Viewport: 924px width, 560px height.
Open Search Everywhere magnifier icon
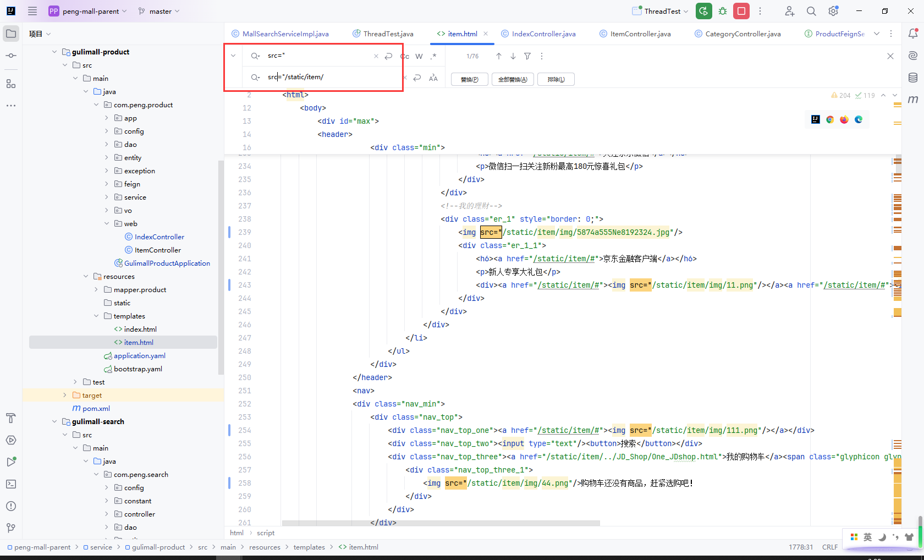pyautogui.click(x=811, y=11)
